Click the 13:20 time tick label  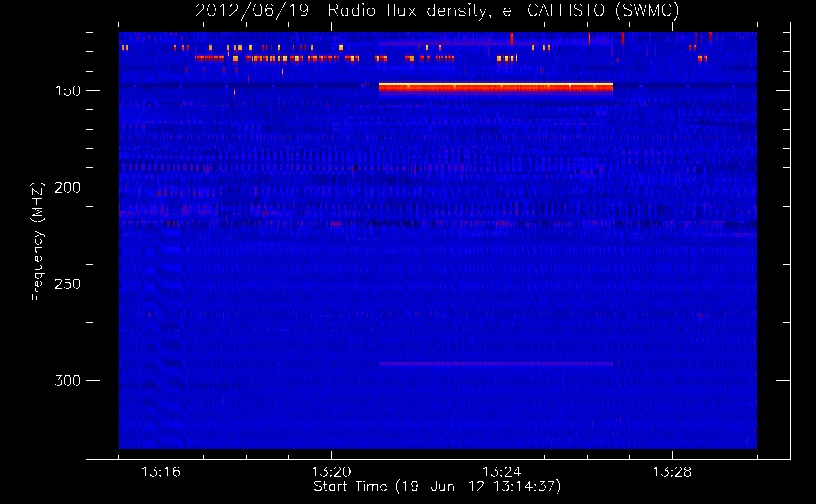click(331, 472)
